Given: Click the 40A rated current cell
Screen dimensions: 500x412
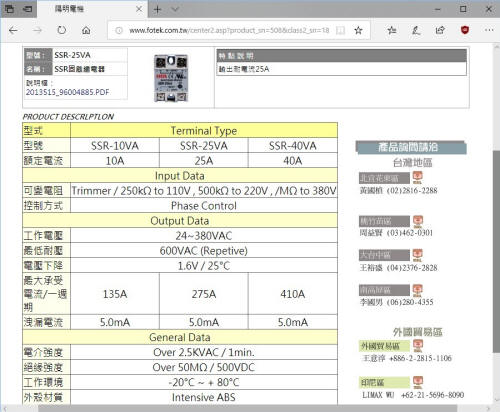Looking at the screenshot, I should [293, 161].
